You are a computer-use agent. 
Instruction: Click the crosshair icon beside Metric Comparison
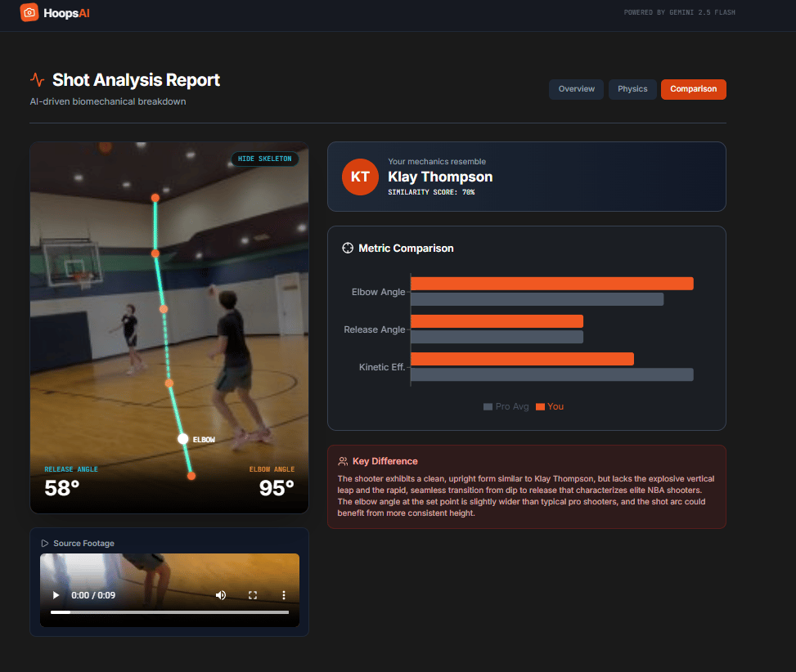[x=348, y=248]
